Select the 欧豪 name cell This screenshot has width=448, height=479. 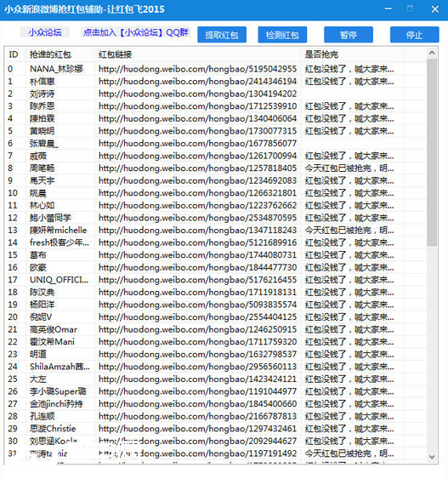coord(38,267)
